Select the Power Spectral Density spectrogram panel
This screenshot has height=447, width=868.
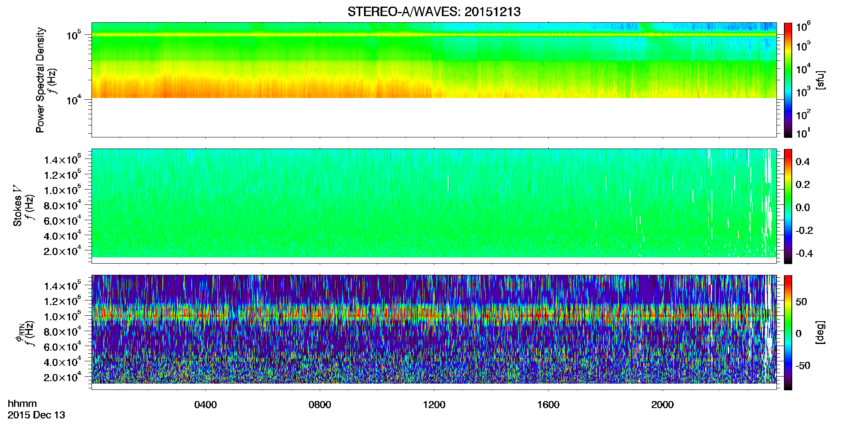434,79
